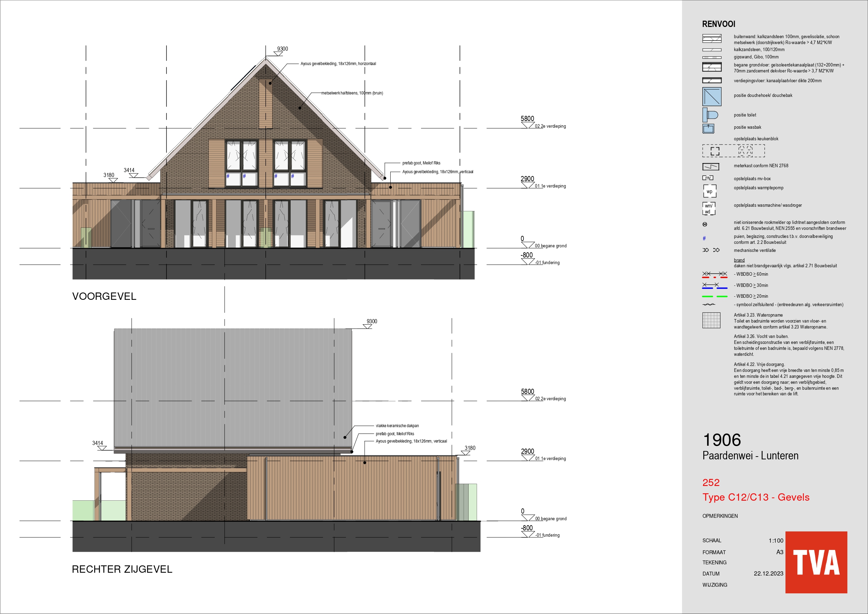Select 'Artikel 3.26. Vocht van buiten.' heading
Viewport: 868px width, 614px height.
tap(761, 336)
